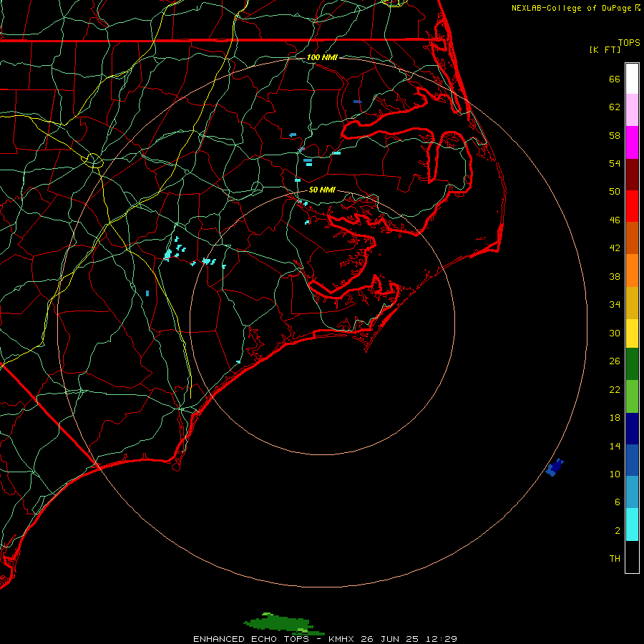Screen dimensions: 644x644
Task: Click the "58" legend value
Action: click(615, 135)
